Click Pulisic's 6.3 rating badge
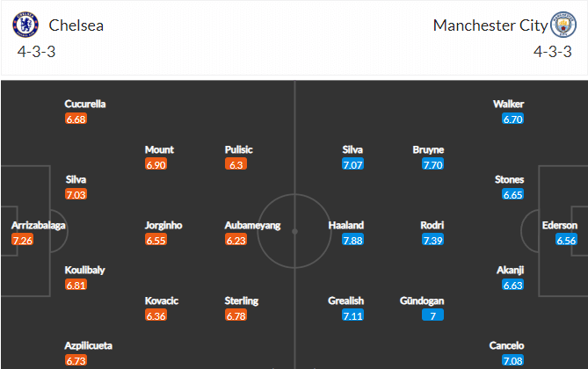 click(x=236, y=164)
